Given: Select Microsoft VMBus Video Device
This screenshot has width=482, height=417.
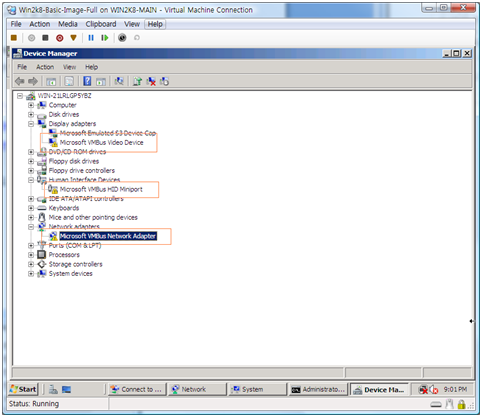Looking at the screenshot, I should click(102, 143).
